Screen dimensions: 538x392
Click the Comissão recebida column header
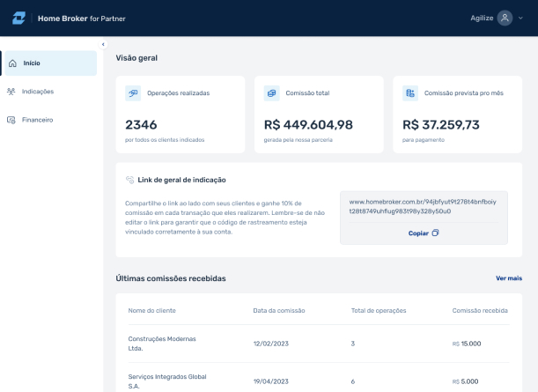pyautogui.click(x=479, y=310)
